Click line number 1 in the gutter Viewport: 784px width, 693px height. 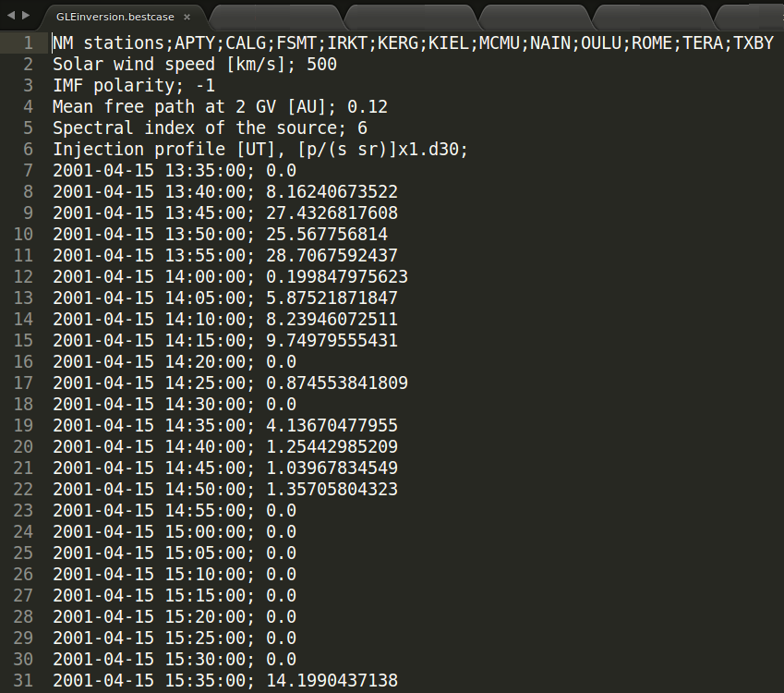click(28, 43)
